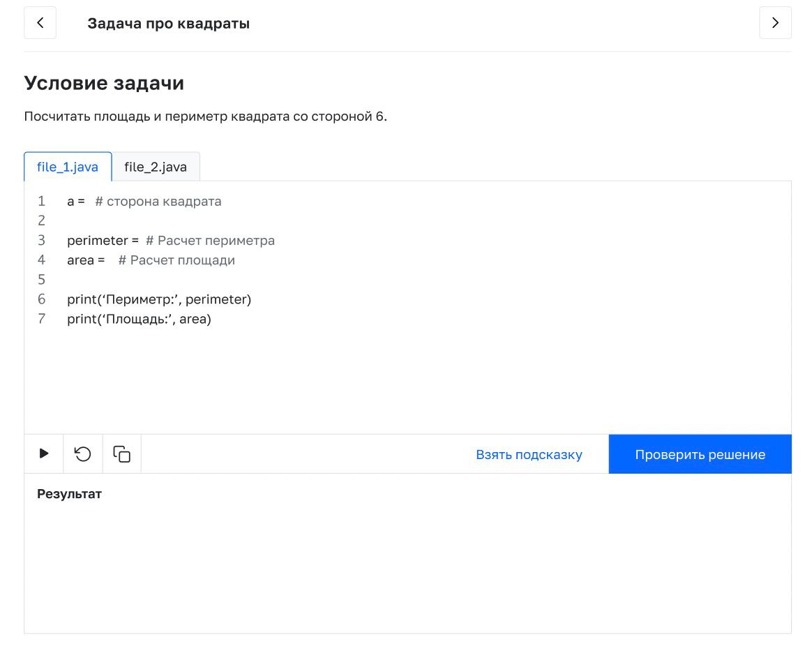Click the print('Площадь:', area) line
The height and width of the screenshot is (660, 812).
139,319
